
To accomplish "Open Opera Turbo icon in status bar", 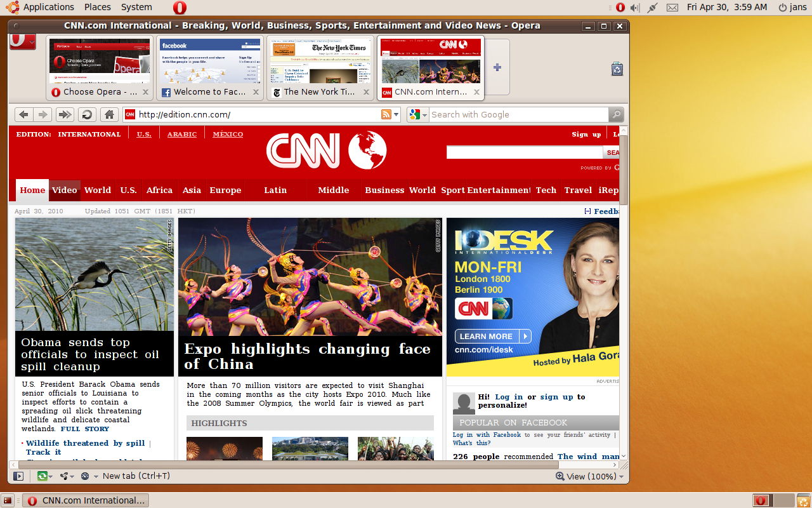I will tap(85, 476).
